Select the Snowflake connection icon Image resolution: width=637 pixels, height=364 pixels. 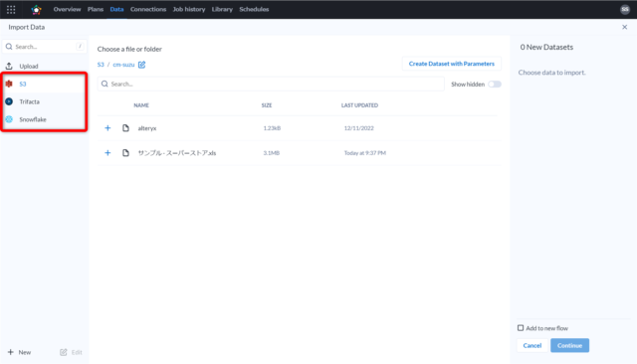9,119
